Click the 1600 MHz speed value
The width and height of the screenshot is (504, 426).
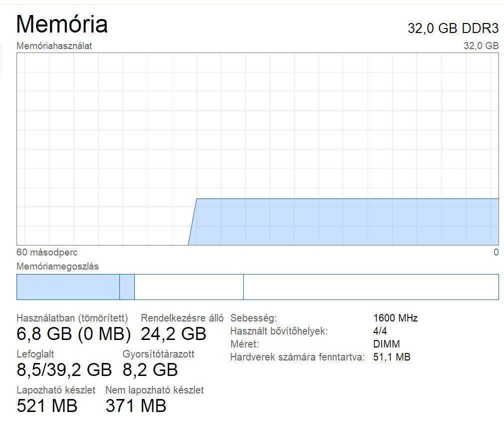(395, 318)
